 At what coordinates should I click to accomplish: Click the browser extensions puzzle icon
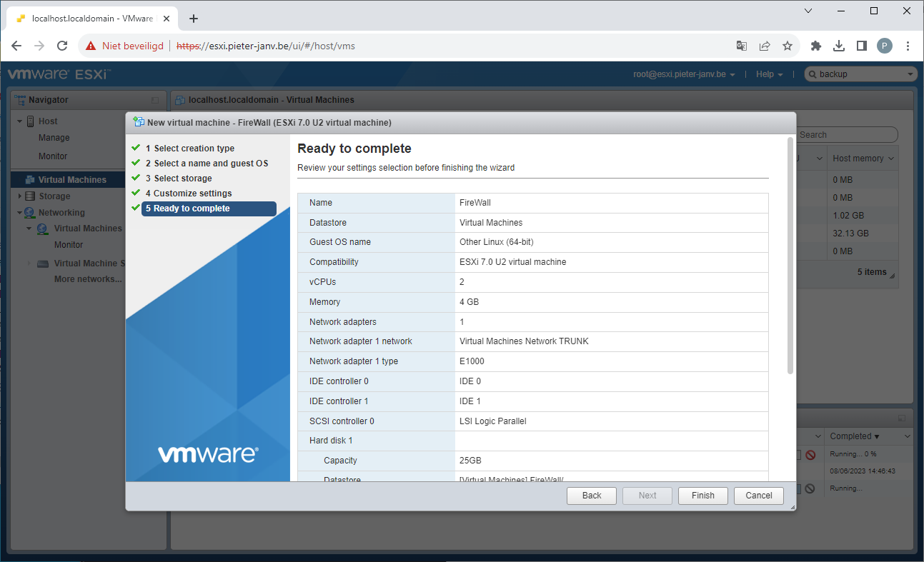816,46
